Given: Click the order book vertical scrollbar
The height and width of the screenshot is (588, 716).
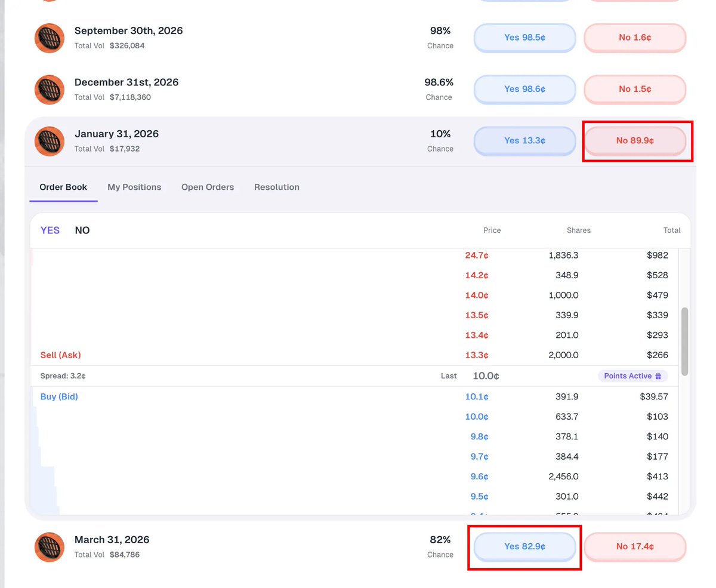Looking at the screenshot, I should tap(684, 341).
